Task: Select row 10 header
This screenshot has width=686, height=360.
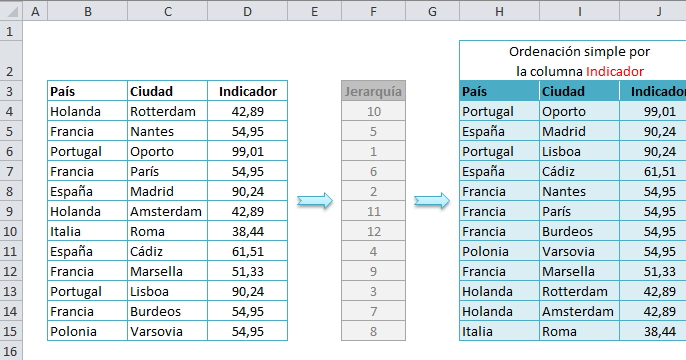Action: (11, 231)
